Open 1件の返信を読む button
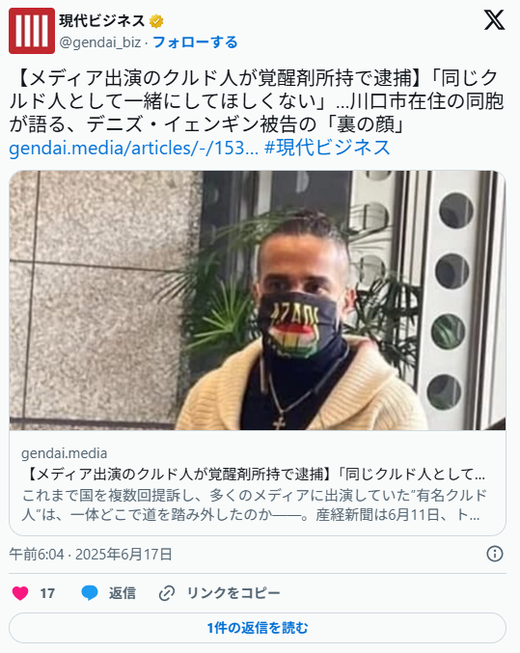The width and height of the screenshot is (520, 653). (x=258, y=628)
